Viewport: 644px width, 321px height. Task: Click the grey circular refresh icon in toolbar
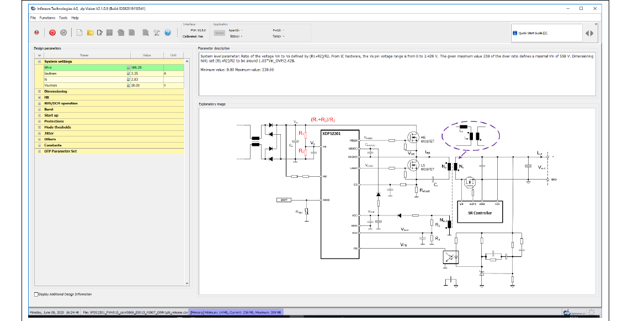coord(63,33)
